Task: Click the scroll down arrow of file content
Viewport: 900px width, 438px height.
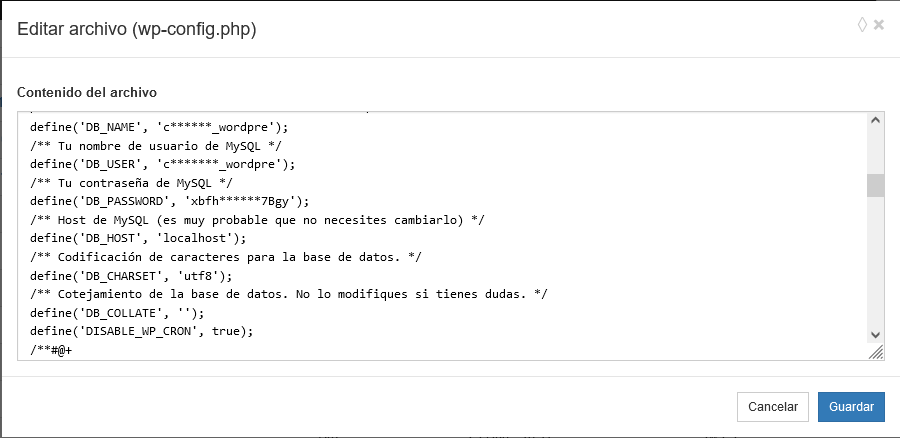Action: [x=875, y=335]
